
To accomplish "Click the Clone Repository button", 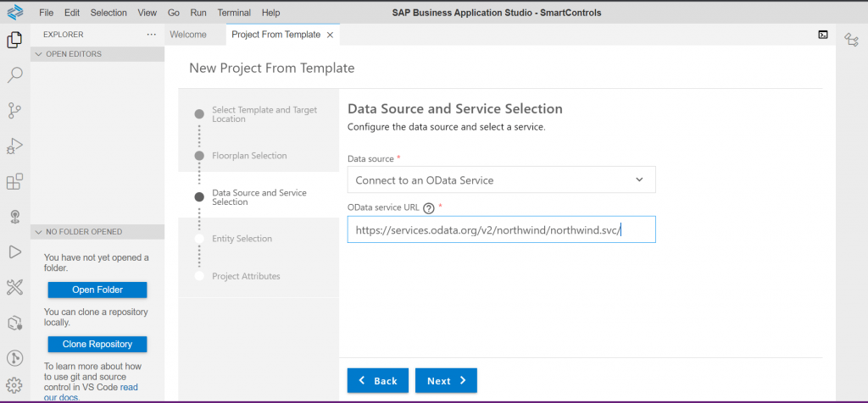I will coord(97,344).
